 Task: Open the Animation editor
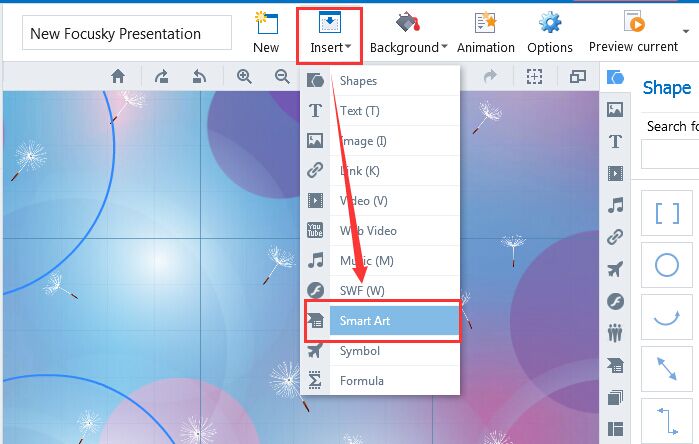485,33
